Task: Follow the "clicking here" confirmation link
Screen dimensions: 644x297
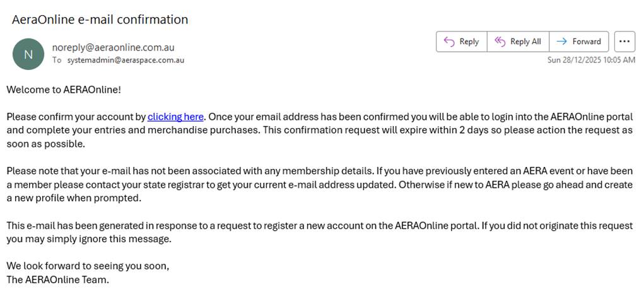Action: [x=175, y=117]
